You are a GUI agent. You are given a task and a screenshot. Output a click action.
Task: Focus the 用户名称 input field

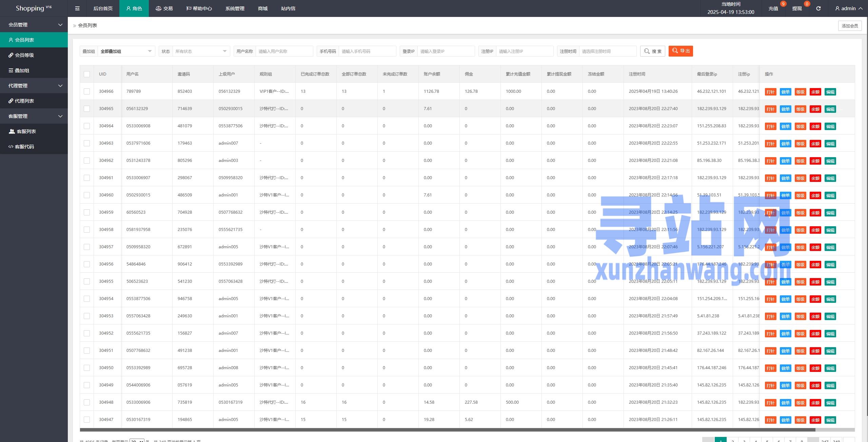pos(284,51)
